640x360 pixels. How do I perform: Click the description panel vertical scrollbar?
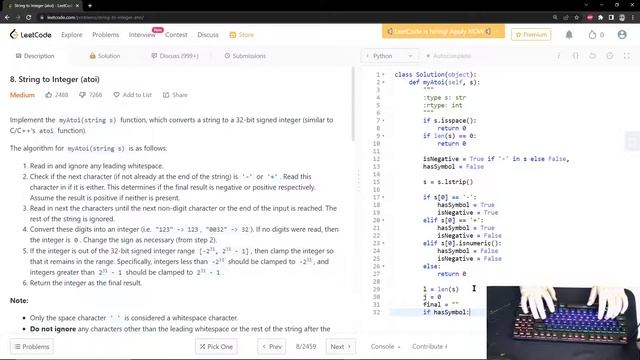pos(353,104)
